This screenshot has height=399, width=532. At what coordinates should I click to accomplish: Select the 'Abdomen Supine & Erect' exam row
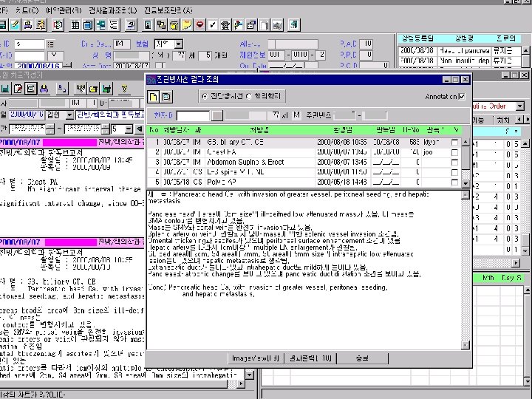click(x=305, y=162)
